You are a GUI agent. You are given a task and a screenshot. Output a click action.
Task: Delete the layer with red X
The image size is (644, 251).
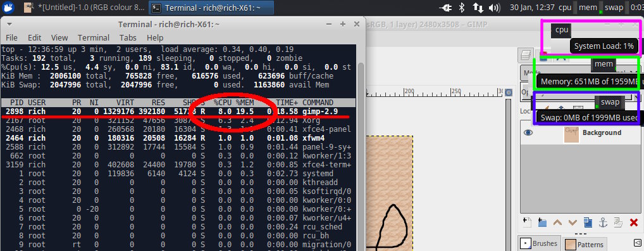click(633, 222)
